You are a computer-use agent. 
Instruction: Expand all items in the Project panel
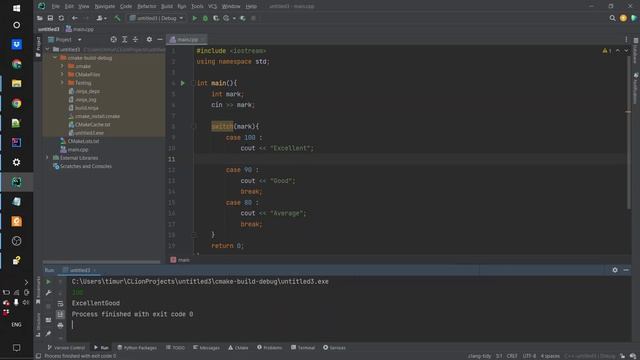124,40
